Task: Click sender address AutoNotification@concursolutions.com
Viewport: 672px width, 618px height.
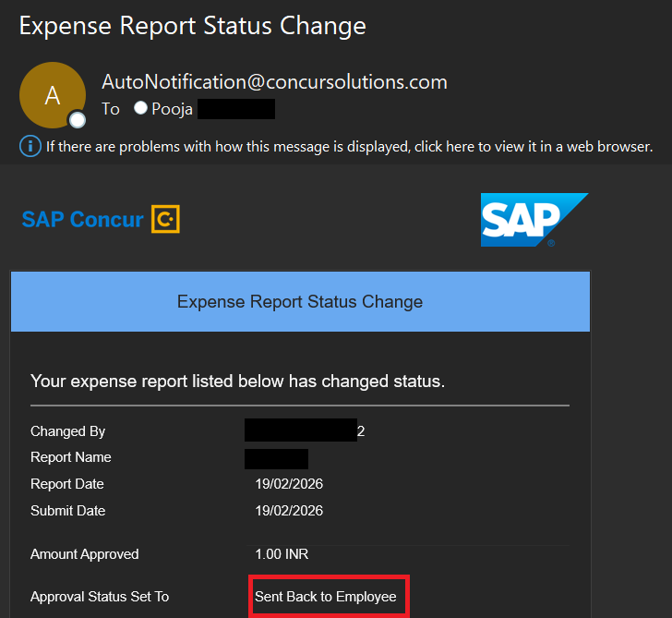Action: [x=274, y=81]
